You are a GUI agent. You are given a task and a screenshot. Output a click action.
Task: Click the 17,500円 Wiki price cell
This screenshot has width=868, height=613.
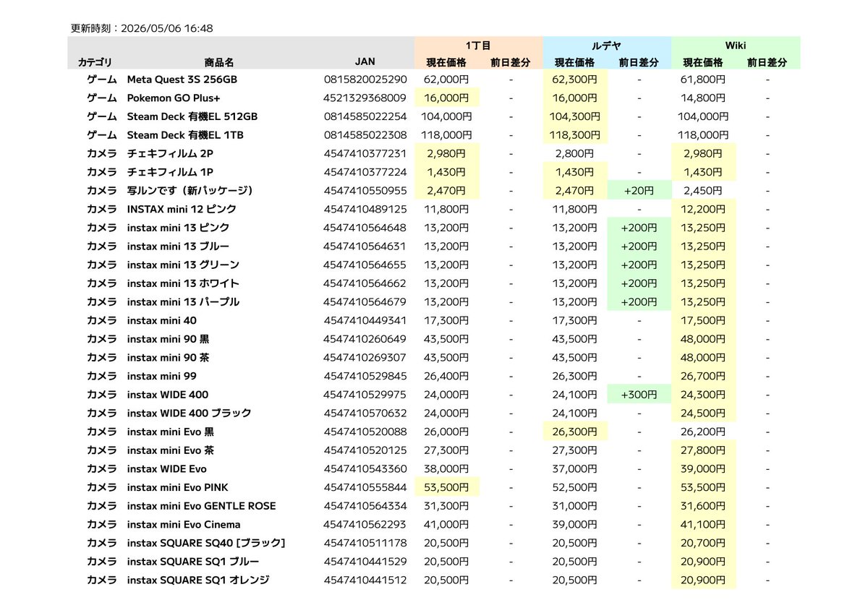click(703, 320)
